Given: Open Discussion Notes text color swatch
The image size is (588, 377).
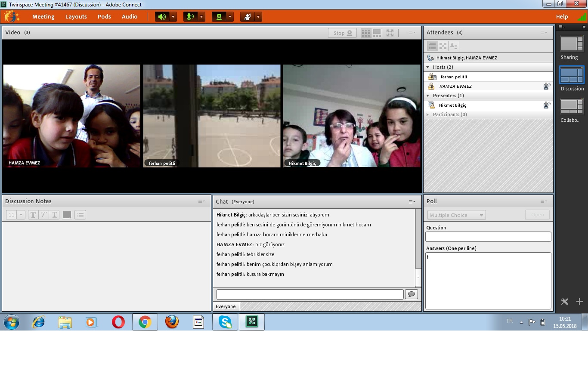Looking at the screenshot, I should [67, 215].
